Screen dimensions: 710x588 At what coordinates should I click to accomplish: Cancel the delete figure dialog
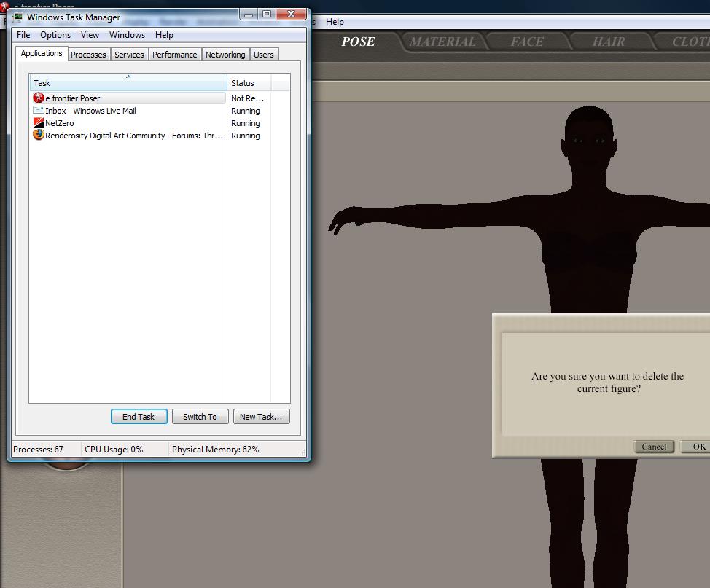654,447
